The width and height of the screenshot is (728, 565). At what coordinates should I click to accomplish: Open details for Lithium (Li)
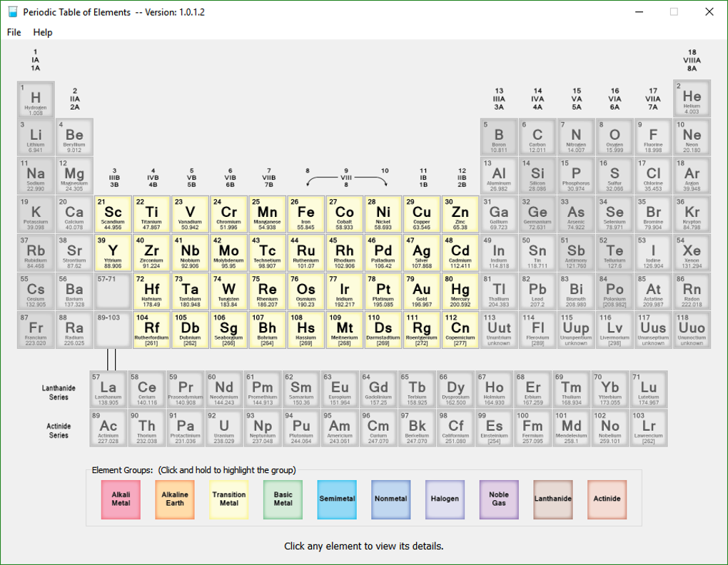click(36, 137)
